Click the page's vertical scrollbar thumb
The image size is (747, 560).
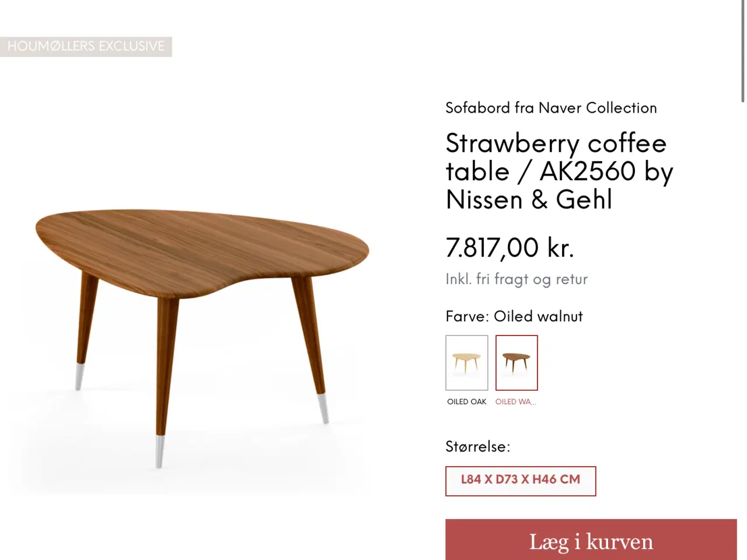click(742, 51)
